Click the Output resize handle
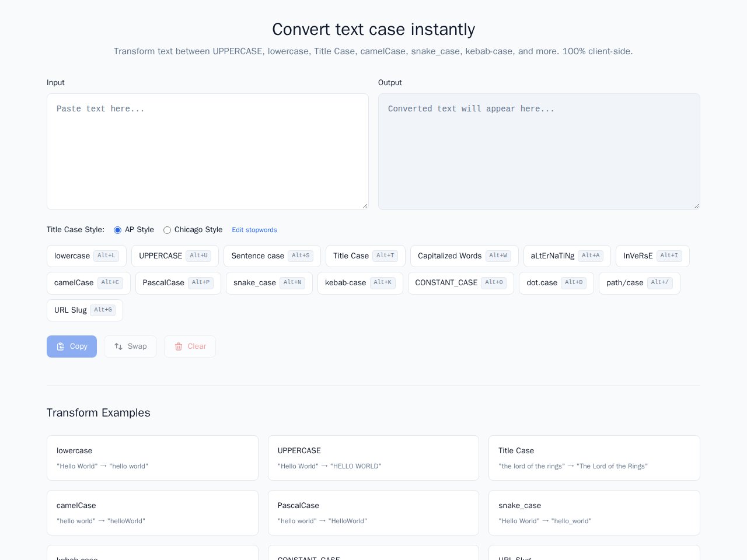The height and width of the screenshot is (560, 747). (x=696, y=206)
